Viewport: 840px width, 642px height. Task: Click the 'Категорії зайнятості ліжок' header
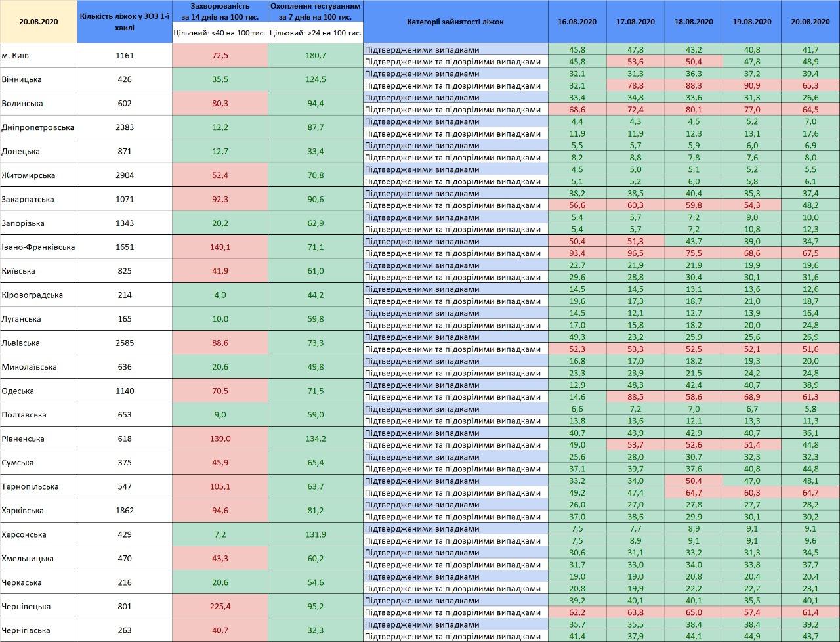(455, 22)
